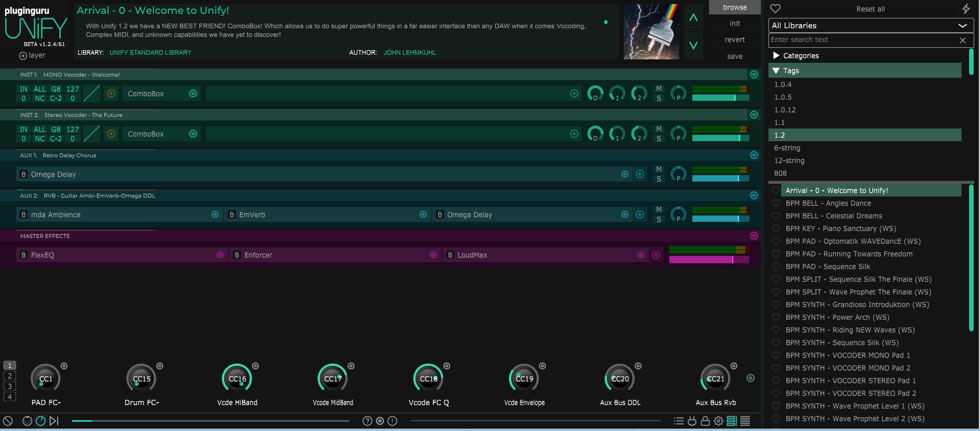Viewport: 980px width, 431px height.
Task: Open velocity curve on INST 2 layer
Action: pos(92,134)
